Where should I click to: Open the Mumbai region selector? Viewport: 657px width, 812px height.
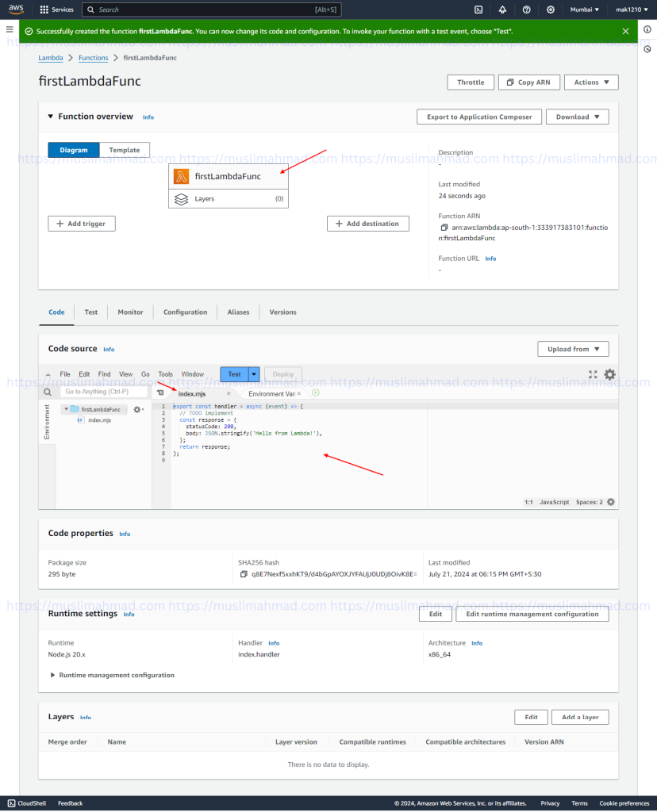[x=585, y=10]
